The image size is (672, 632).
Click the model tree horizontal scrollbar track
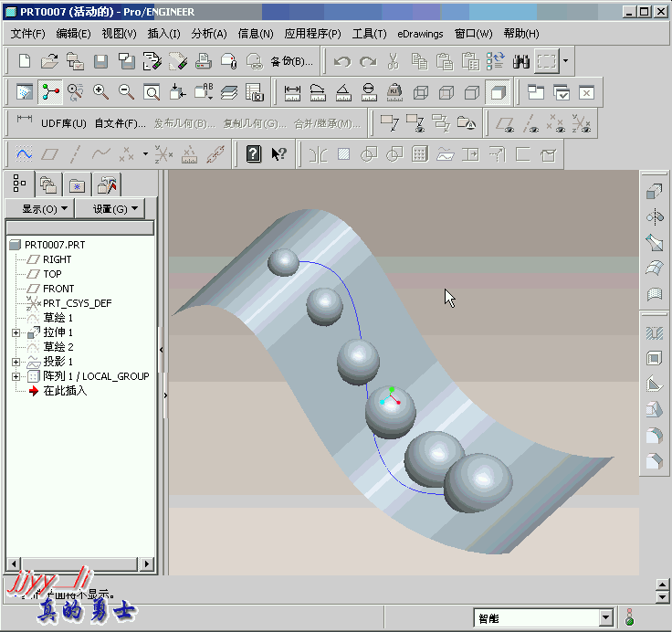point(79,564)
